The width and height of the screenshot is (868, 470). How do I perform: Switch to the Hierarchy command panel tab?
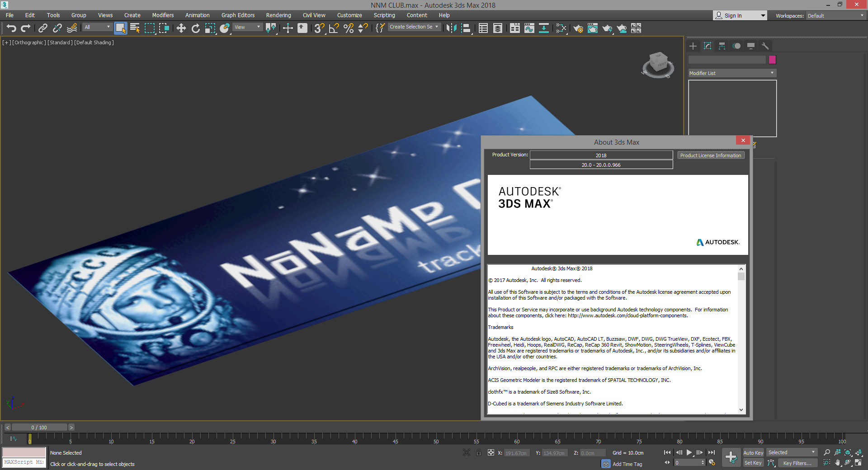click(722, 46)
